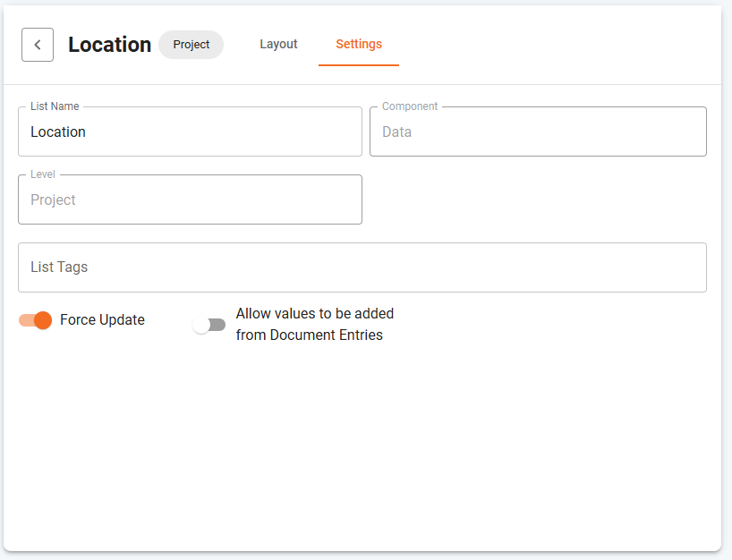Click into the List Tags field
The image size is (732, 560).
362,267
